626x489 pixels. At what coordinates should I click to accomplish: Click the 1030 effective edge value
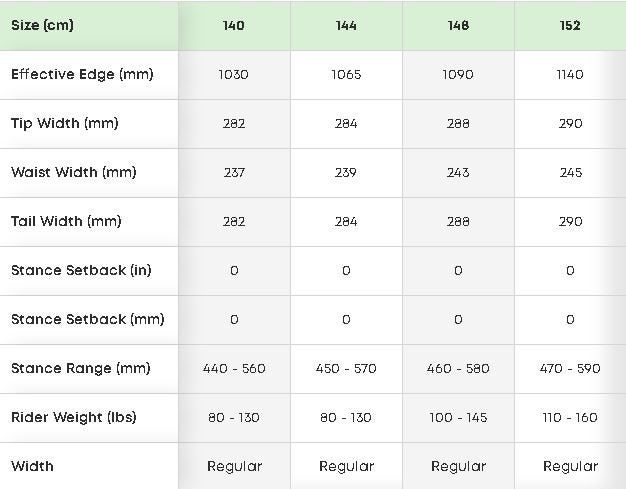pyautogui.click(x=234, y=74)
